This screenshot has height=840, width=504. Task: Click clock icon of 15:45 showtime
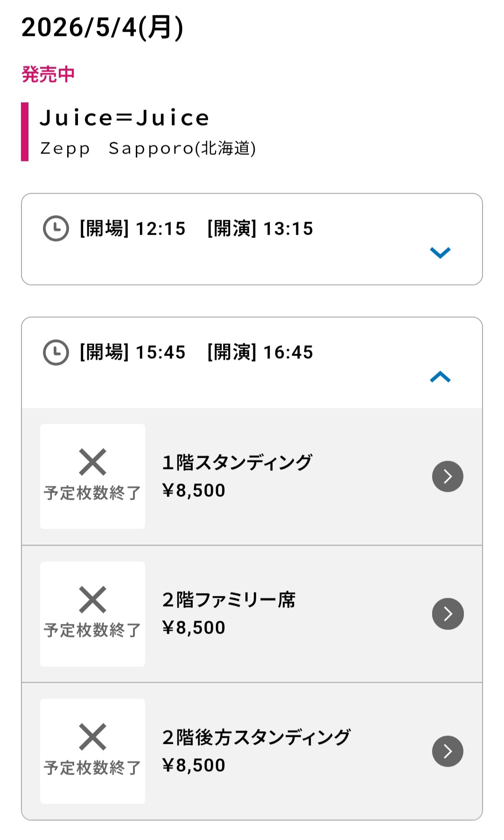pyautogui.click(x=56, y=352)
